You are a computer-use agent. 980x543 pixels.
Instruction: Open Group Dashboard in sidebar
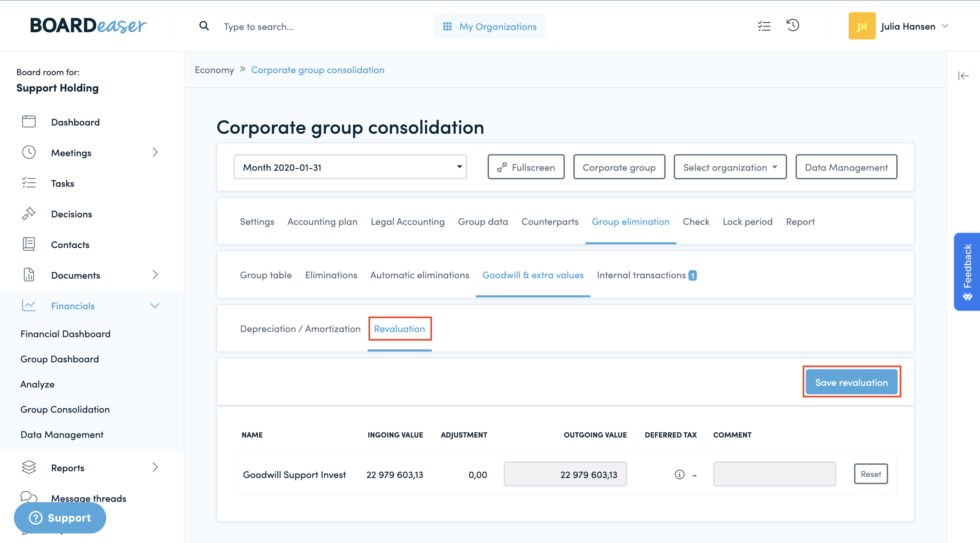click(x=60, y=359)
